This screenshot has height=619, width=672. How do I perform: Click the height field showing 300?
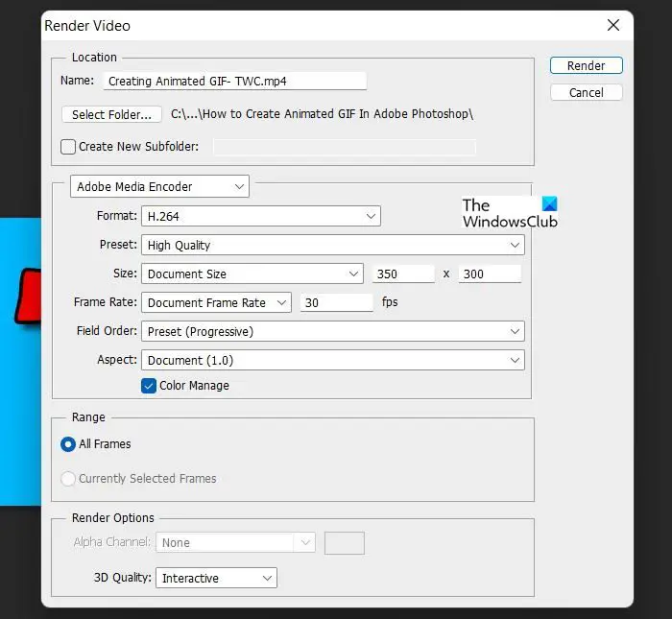[490, 274]
